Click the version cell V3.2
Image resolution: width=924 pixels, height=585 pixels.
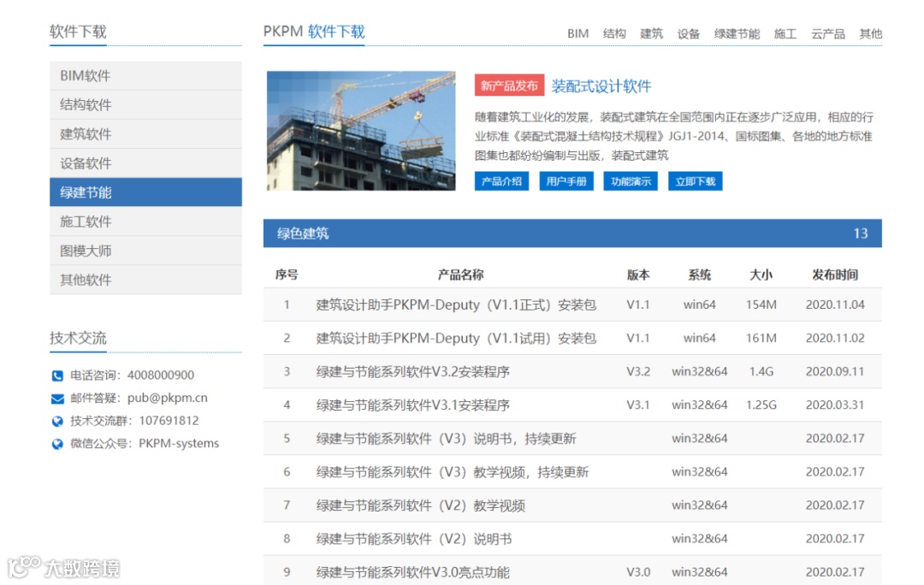pos(638,372)
